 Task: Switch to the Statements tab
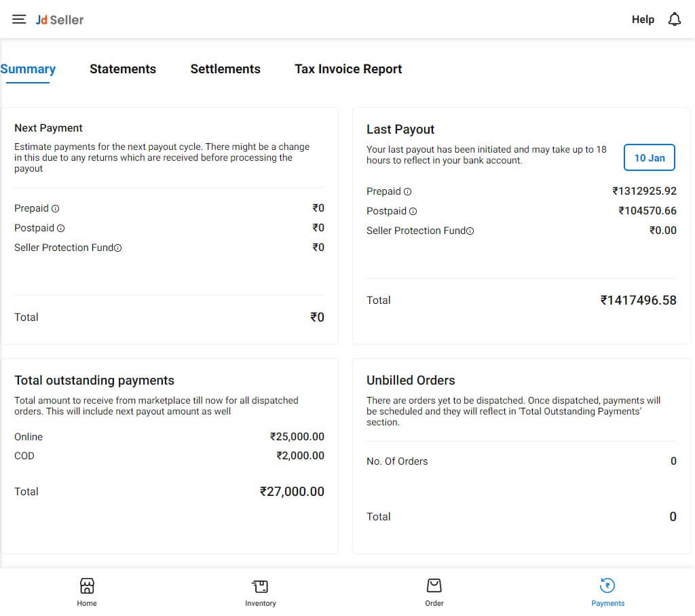[123, 69]
